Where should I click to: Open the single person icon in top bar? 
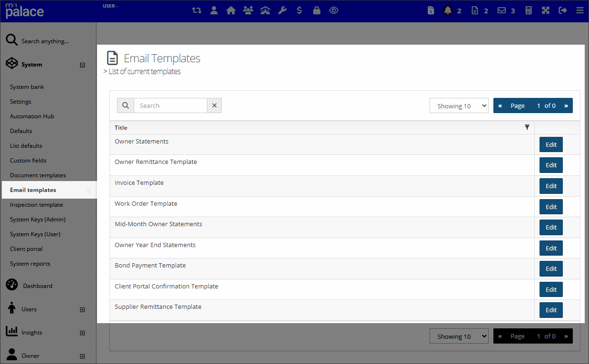tap(214, 10)
